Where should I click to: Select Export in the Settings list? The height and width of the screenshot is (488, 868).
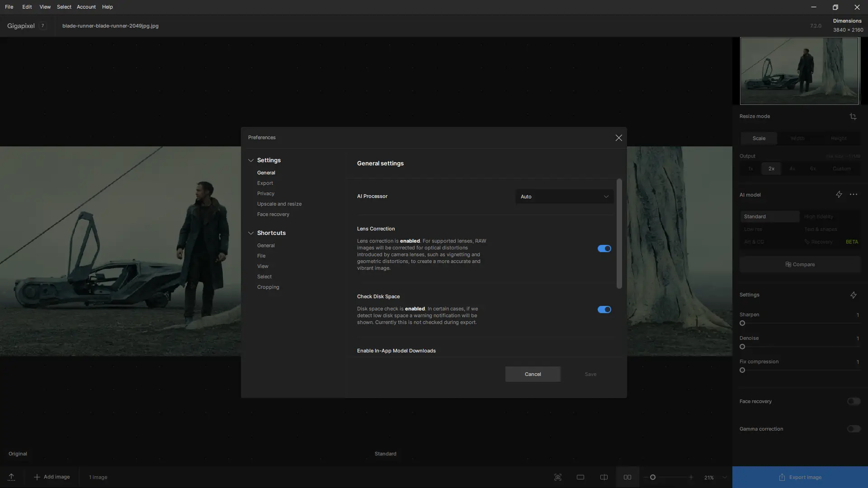click(x=265, y=183)
